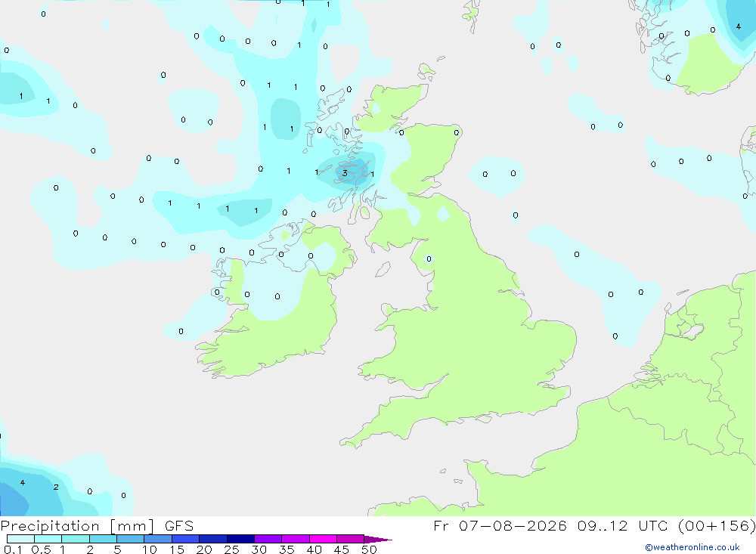Select the 15–20 mm legend color swatch

(x=185, y=539)
